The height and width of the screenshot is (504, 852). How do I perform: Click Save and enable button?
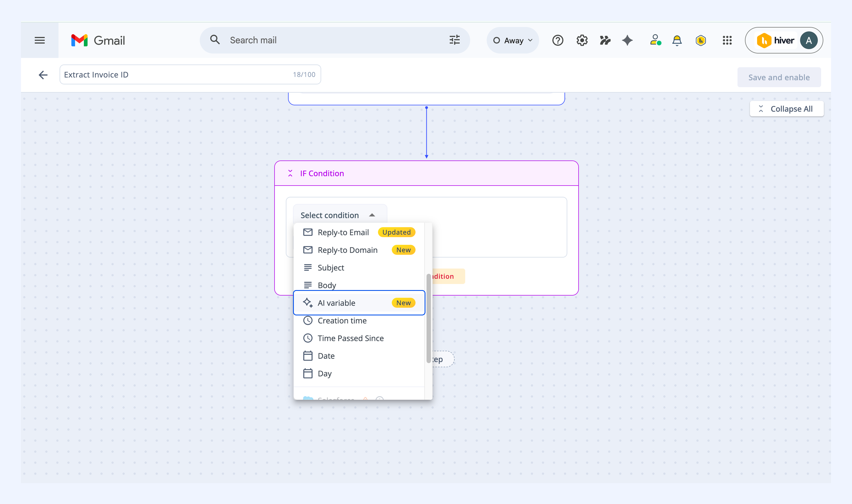pos(779,77)
